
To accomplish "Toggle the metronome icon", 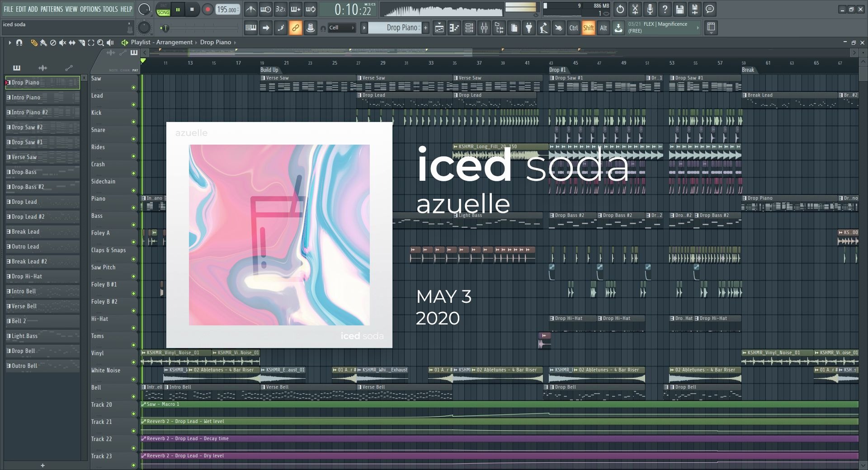I will click(x=250, y=9).
